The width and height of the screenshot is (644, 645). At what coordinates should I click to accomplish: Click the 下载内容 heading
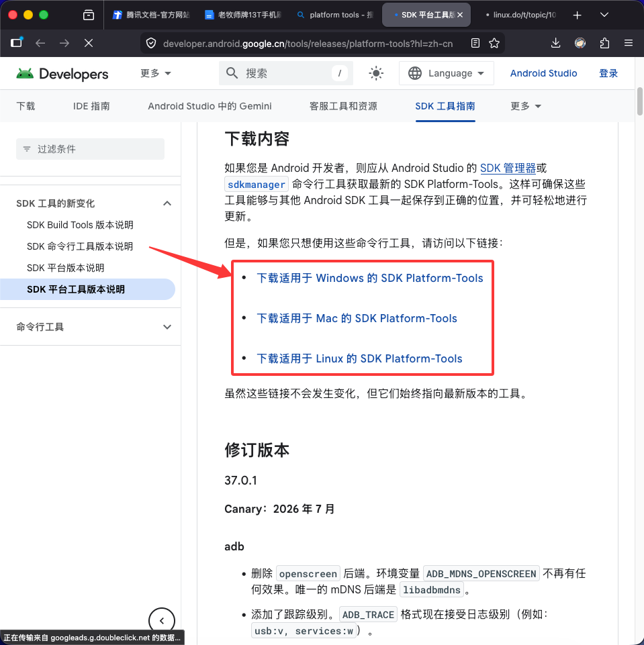click(257, 139)
